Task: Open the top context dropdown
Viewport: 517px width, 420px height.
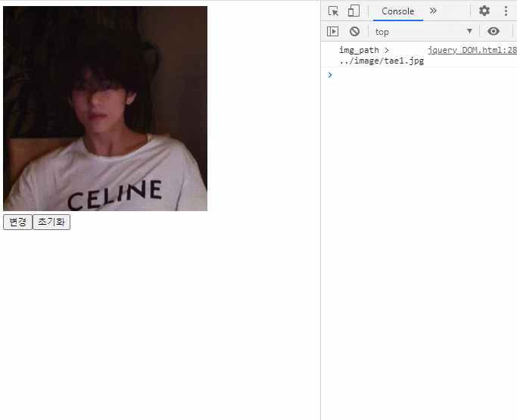Action: click(x=423, y=32)
